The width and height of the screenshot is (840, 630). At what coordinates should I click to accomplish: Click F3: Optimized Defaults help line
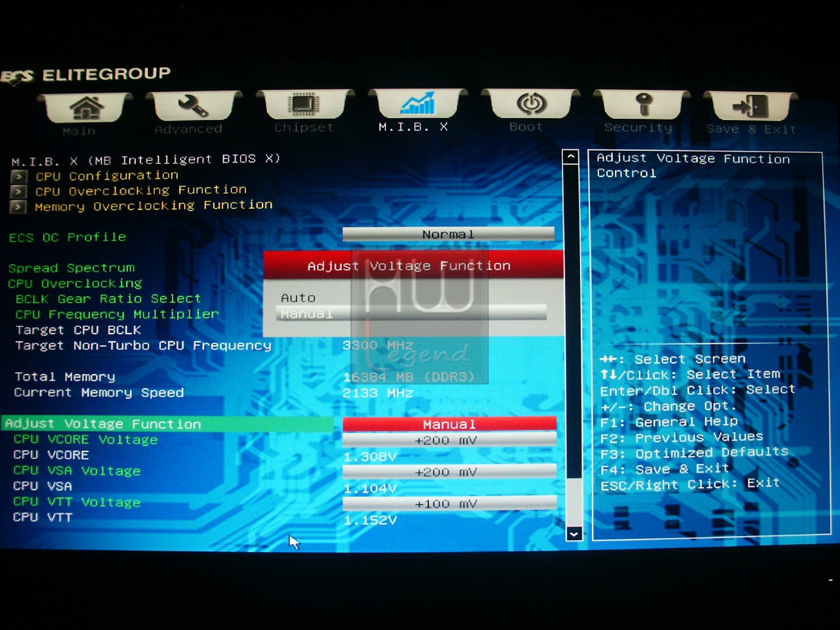[694, 453]
